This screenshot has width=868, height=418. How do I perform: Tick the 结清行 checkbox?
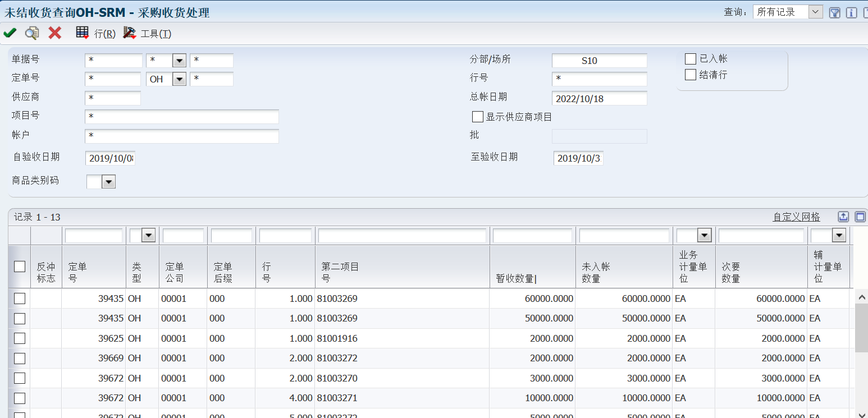click(x=691, y=75)
